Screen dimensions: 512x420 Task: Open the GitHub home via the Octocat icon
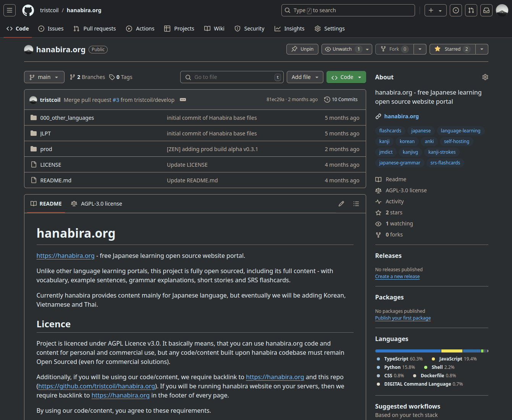click(27, 10)
